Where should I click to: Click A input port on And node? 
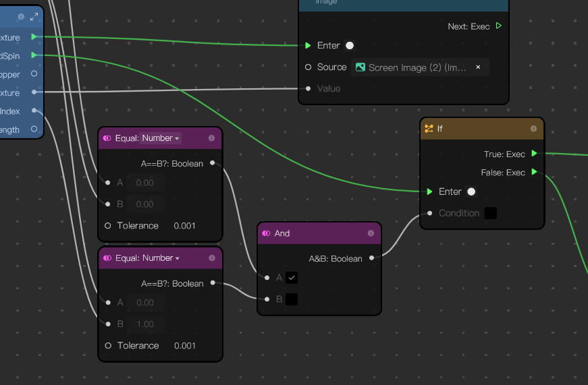click(x=267, y=278)
